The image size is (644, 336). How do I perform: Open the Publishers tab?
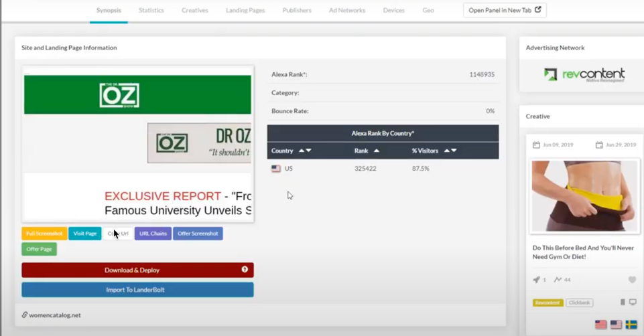(x=297, y=10)
